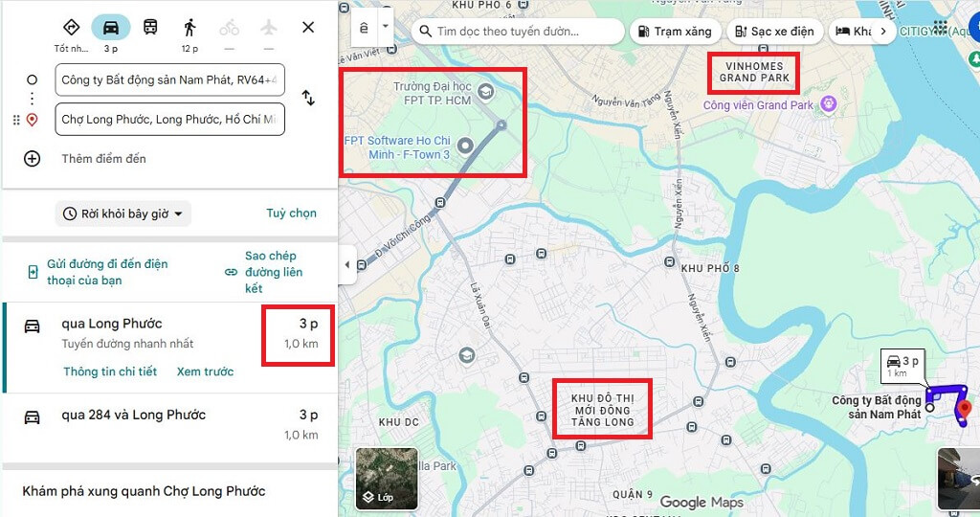The width and height of the screenshot is (980, 517).
Task: Edit destination Chợ Long Phước field
Action: tap(170, 119)
